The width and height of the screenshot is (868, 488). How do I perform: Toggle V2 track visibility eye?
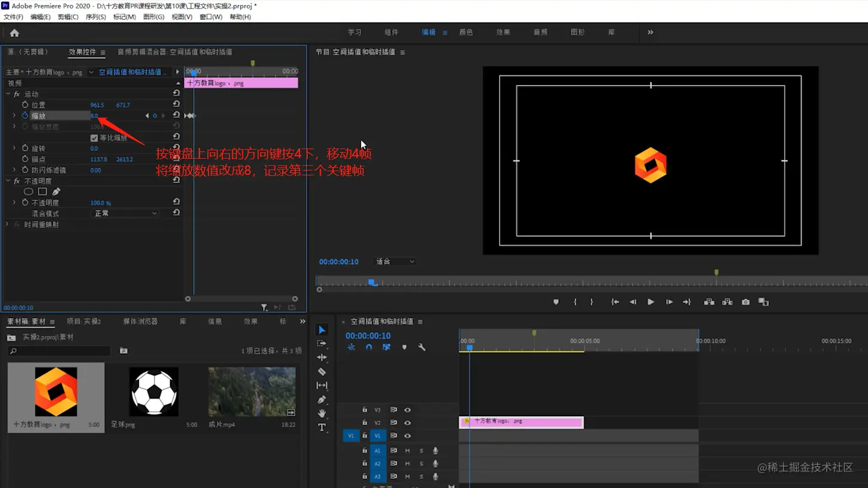tap(407, 423)
